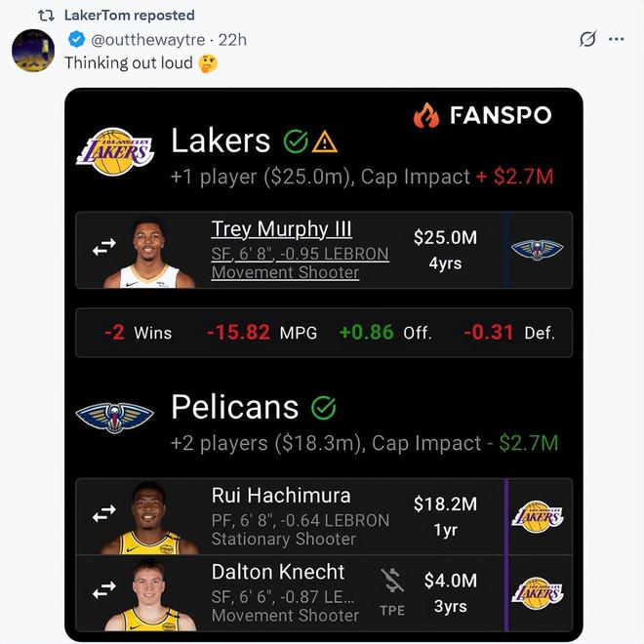Image resolution: width=644 pixels, height=644 pixels.
Task: Click the swap arrows beside Trey Murphy III
Action: (103, 249)
